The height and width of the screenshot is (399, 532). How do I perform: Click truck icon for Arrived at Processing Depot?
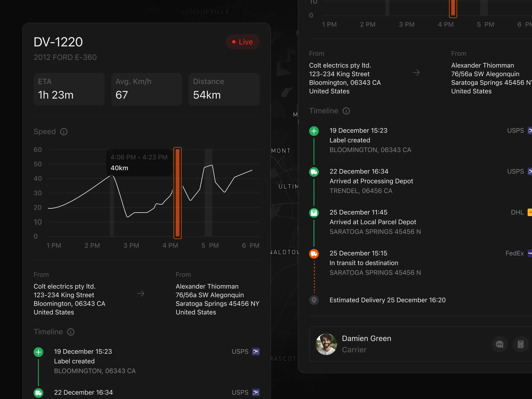(314, 172)
